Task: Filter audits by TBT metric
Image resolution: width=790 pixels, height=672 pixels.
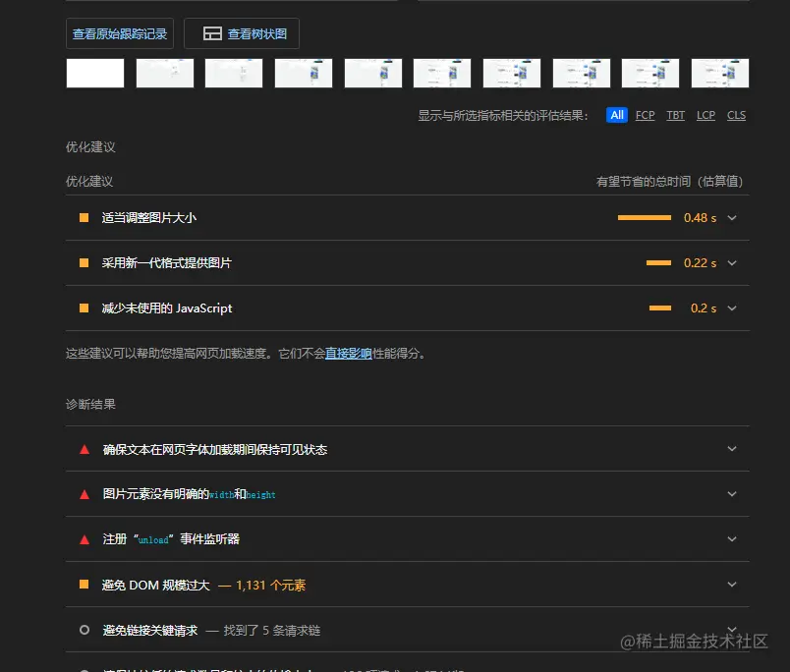Action: pyautogui.click(x=676, y=115)
